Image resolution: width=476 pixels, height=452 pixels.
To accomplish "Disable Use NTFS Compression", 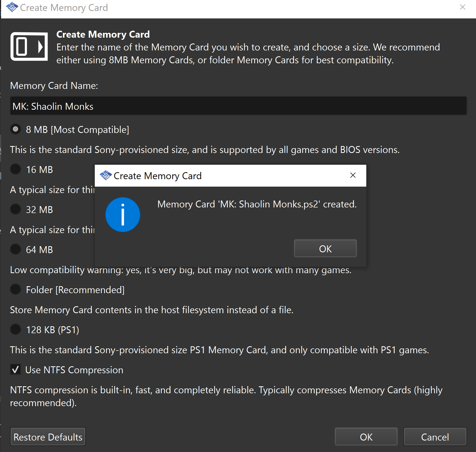I will point(15,370).
